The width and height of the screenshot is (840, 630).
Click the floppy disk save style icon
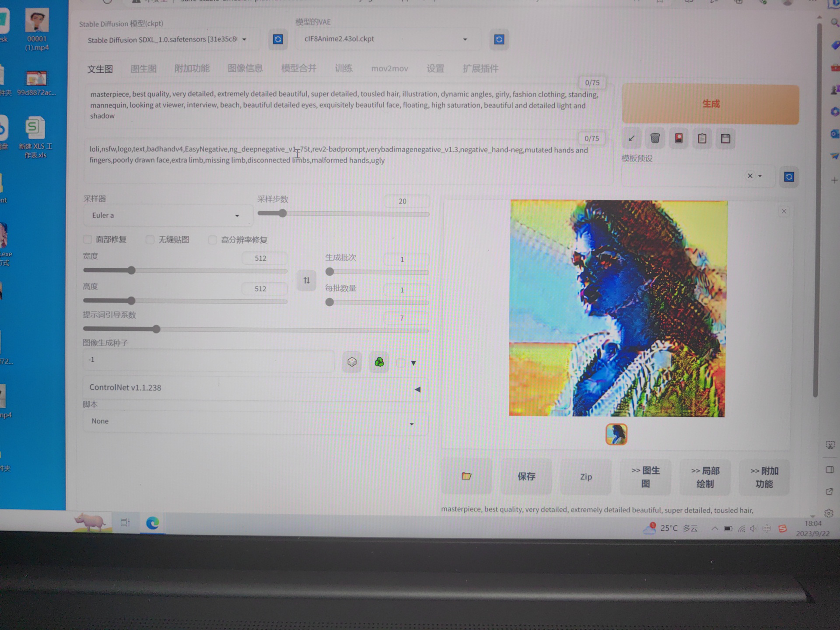(x=725, y=139)
